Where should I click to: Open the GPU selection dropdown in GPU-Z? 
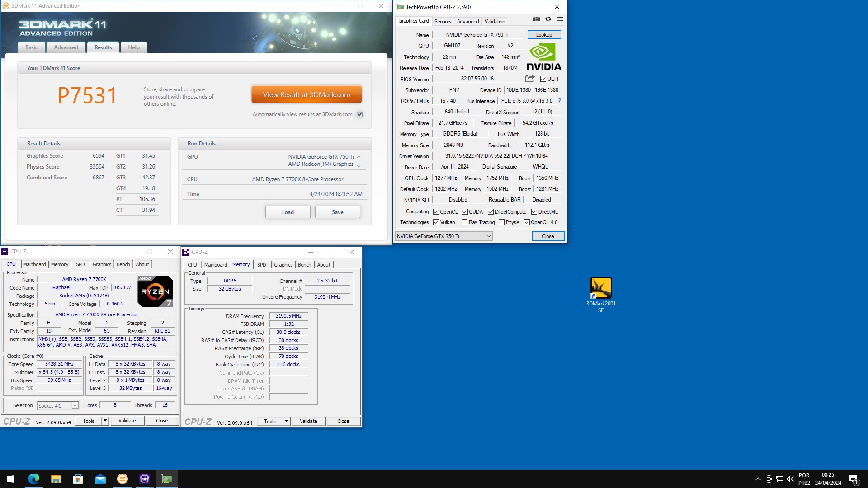pos(443,236)
